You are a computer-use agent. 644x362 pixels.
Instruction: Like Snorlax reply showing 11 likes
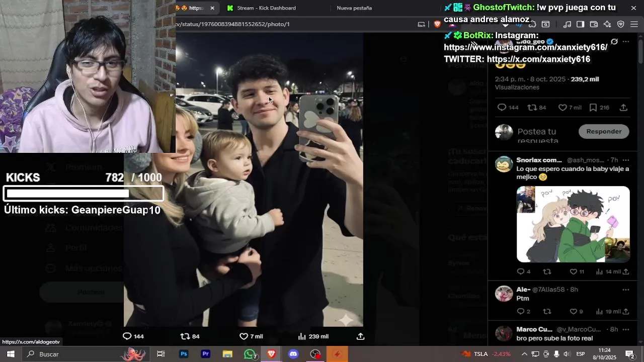point(573,271)
